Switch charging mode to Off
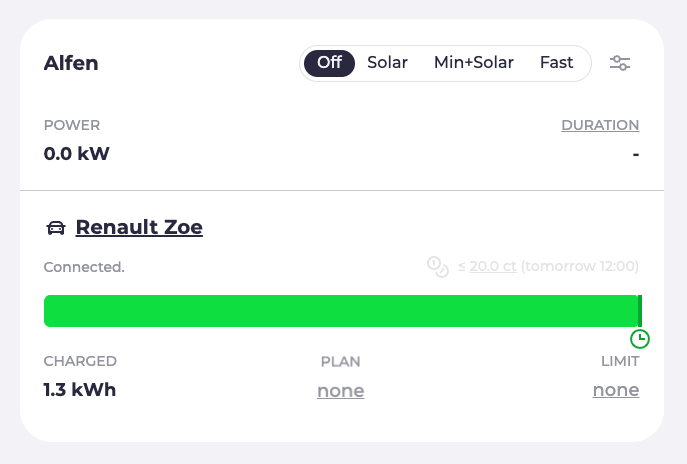This screenshot has width=687, height=464. pyautogui.click(x=329, y=63)
